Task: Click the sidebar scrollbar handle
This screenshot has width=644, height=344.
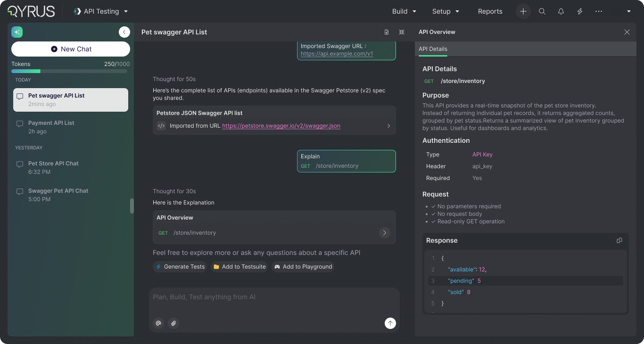Action: coord(132,206)
